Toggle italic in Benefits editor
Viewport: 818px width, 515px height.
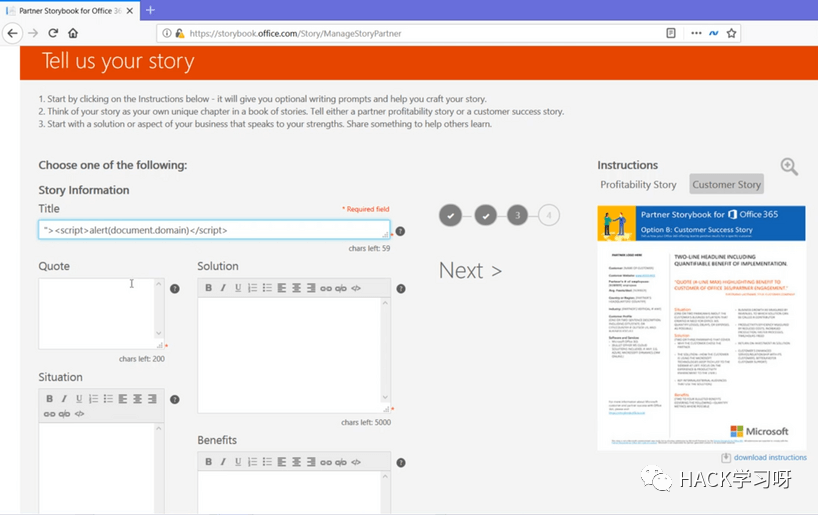223,462
